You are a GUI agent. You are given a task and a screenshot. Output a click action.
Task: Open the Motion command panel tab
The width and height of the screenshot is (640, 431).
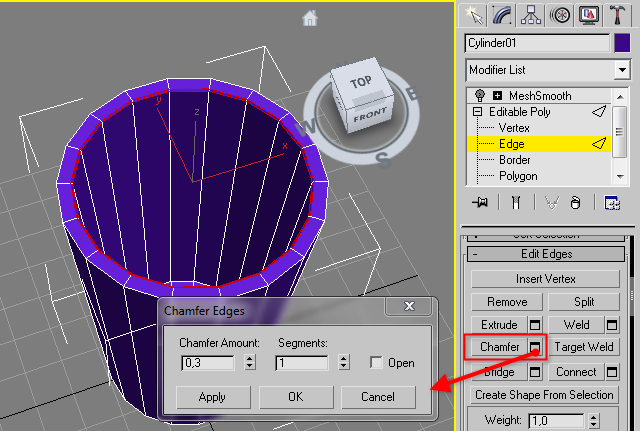click(x=560, y=16)
